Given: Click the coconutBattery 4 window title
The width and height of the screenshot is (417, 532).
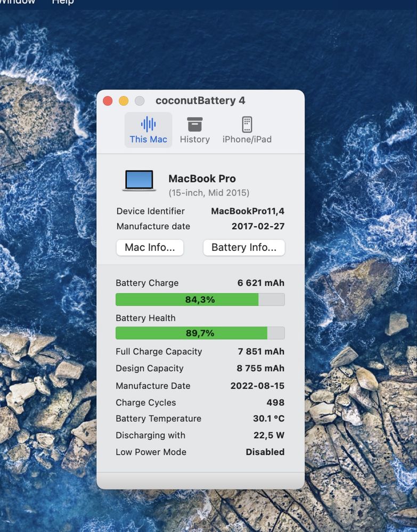Looking at the screenshot, I should [200, 101].
